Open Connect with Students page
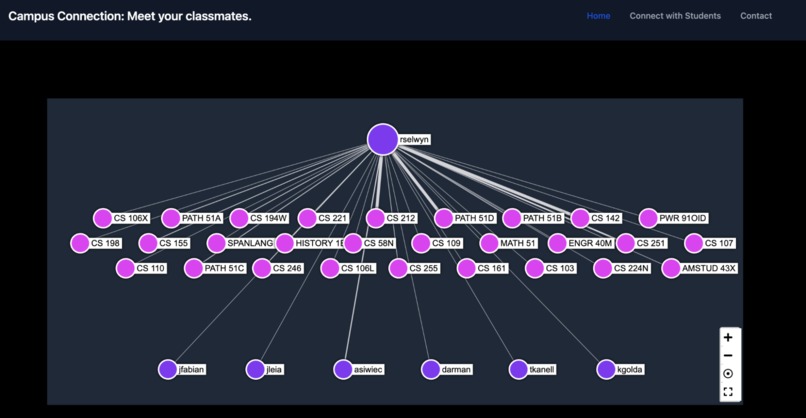 [x=675, y=16]
